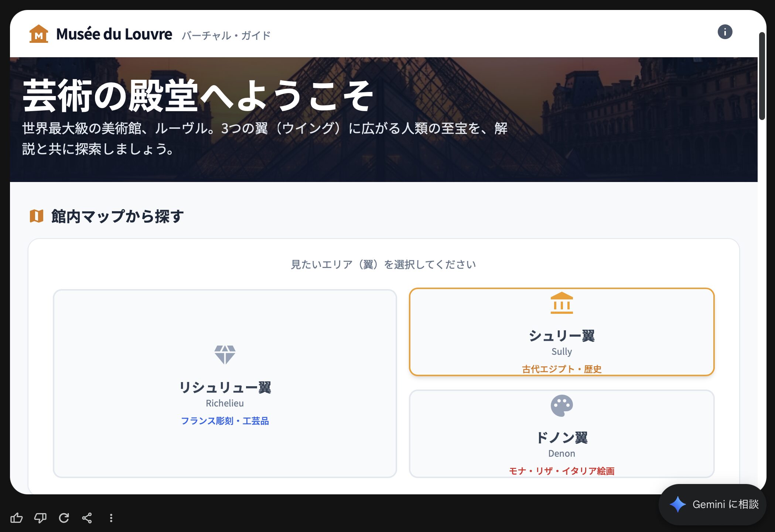Open the info circle icon
Image resolution: width=775 pixels, height=532 pixels.
pyautogui.click(x=724, y=32)
